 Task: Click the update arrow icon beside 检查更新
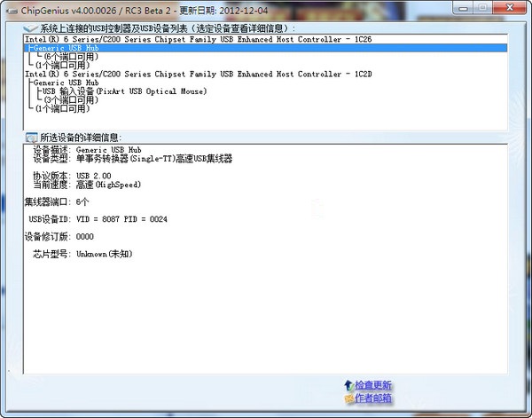click(x=348, y=385)
